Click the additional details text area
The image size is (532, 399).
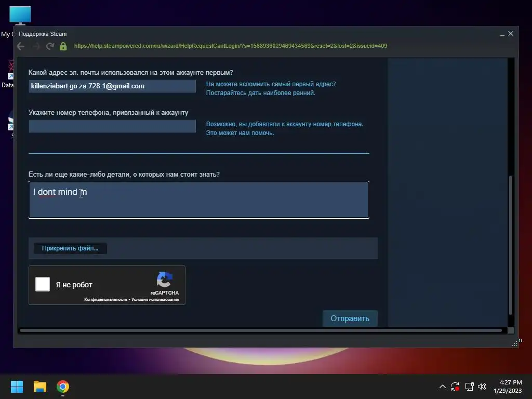point(199,200)
